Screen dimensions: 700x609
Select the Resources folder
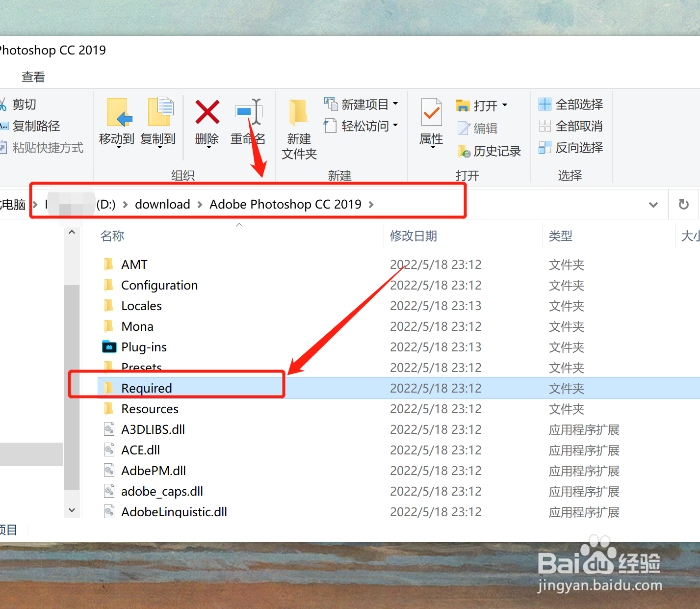tap(150, 409)
